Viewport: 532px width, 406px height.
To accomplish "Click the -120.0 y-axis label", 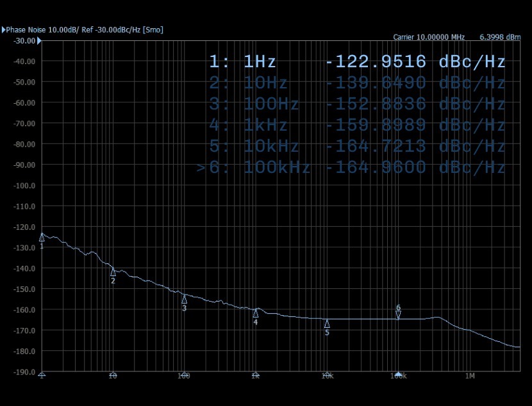I will pyautogui.click(x=24, y=227).
